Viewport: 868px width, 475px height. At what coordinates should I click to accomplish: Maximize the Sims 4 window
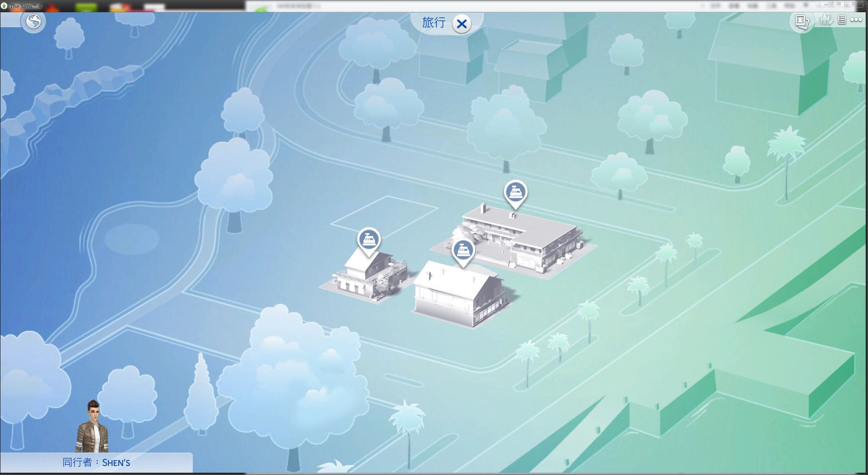(x=839, y=4)
